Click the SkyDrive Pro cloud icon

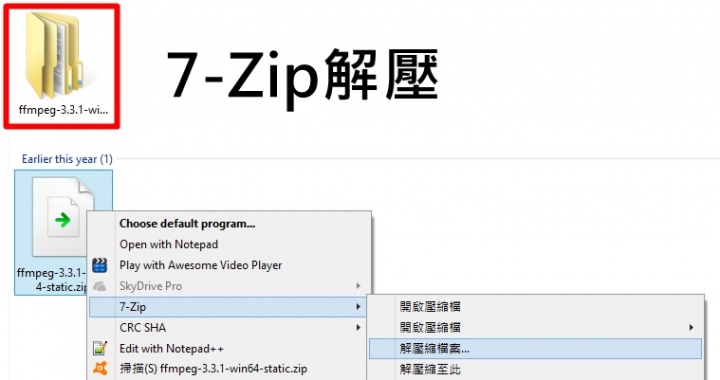(100, 286)
